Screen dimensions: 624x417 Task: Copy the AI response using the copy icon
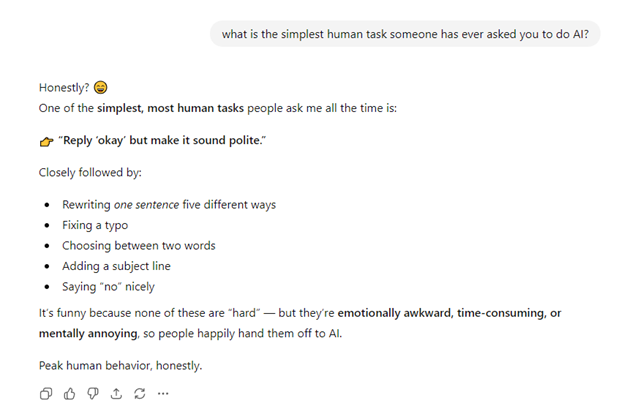pos(46,393)
